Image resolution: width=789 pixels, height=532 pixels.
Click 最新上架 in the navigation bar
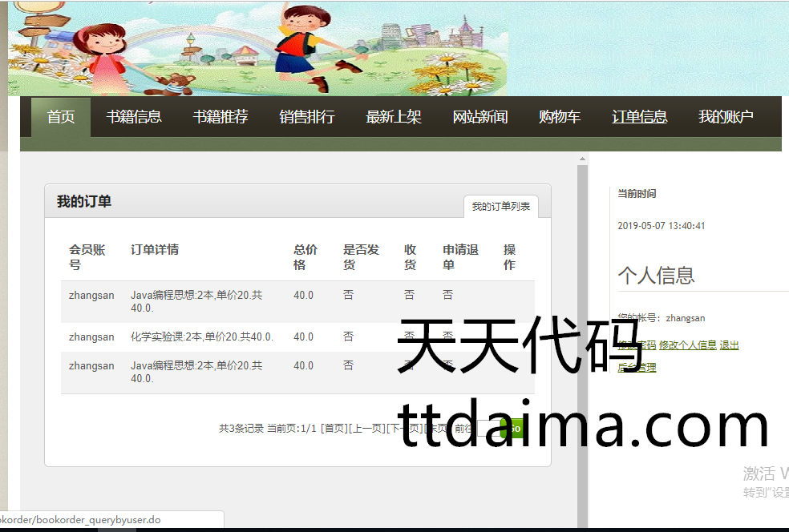(x=394, y=117)
